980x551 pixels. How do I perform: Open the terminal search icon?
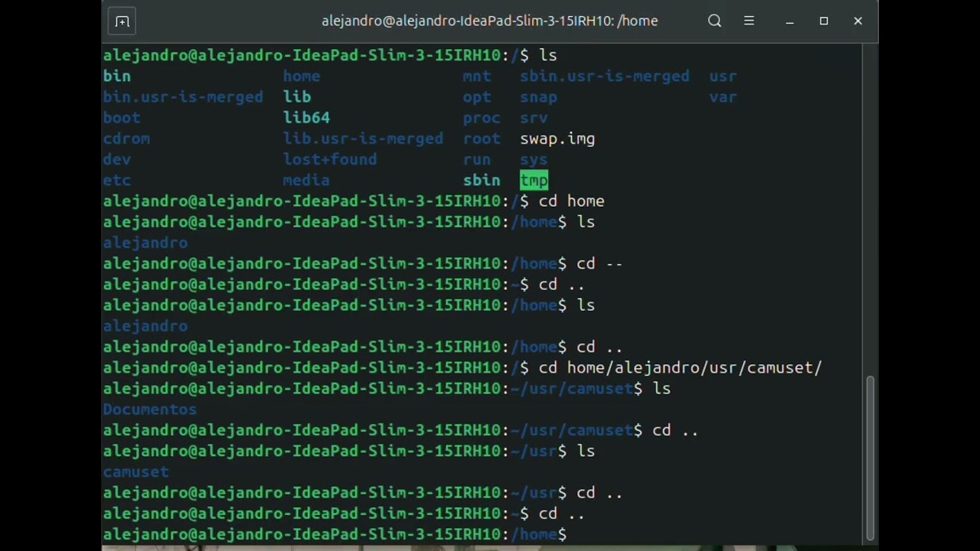click(x=714, y=21)
